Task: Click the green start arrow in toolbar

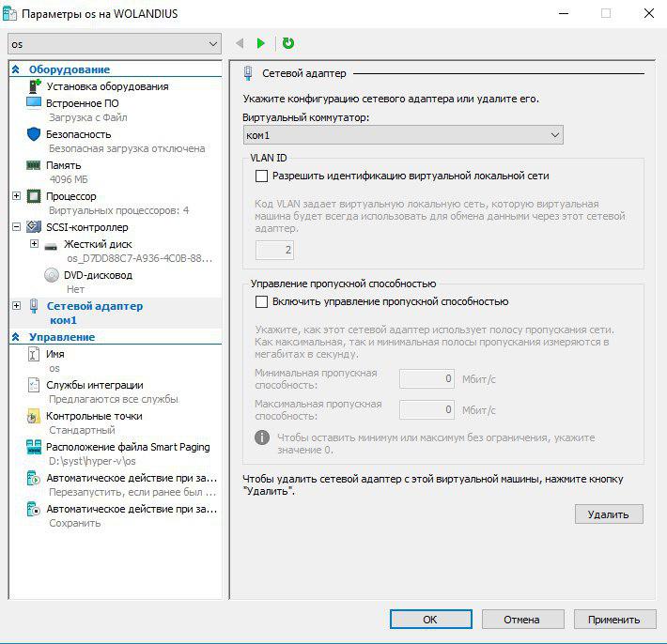Action: click(x=261, y=43)
